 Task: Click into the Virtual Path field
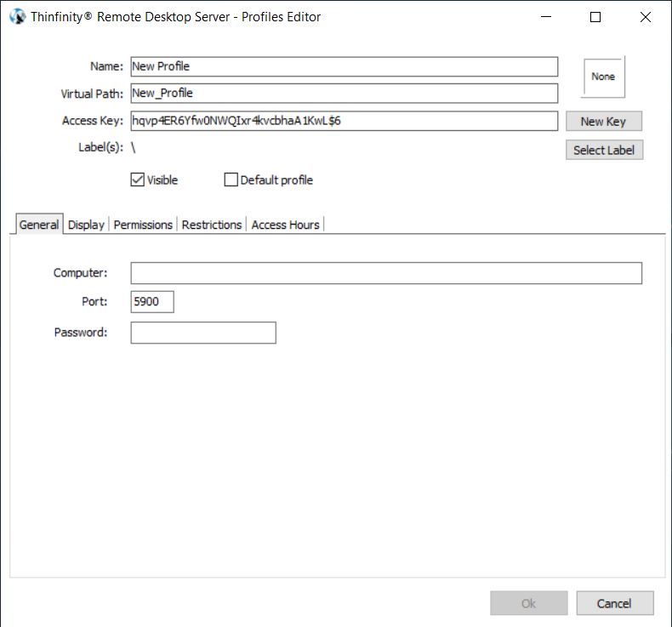point(345,94)
